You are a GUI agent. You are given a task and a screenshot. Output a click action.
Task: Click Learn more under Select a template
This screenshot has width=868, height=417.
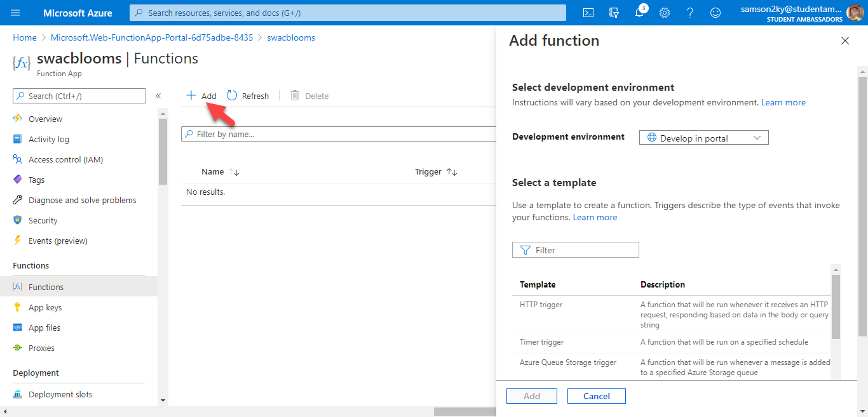(595, 217)
